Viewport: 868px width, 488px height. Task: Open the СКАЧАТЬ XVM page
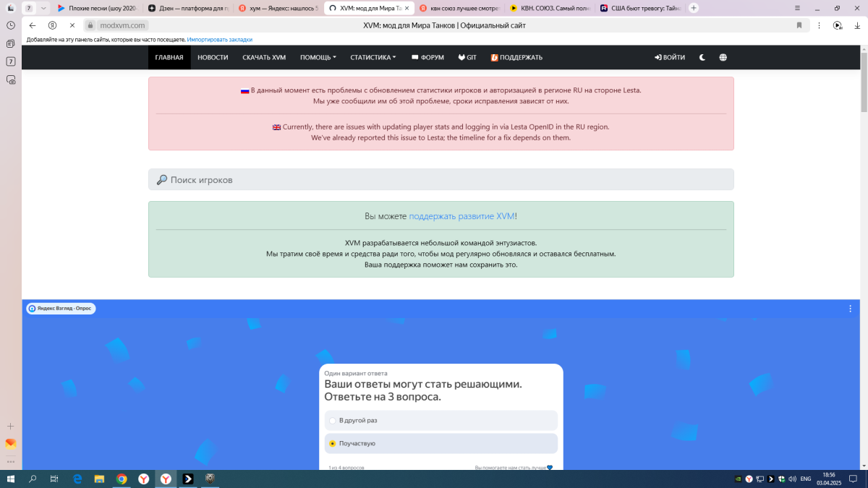coord(264,57)
